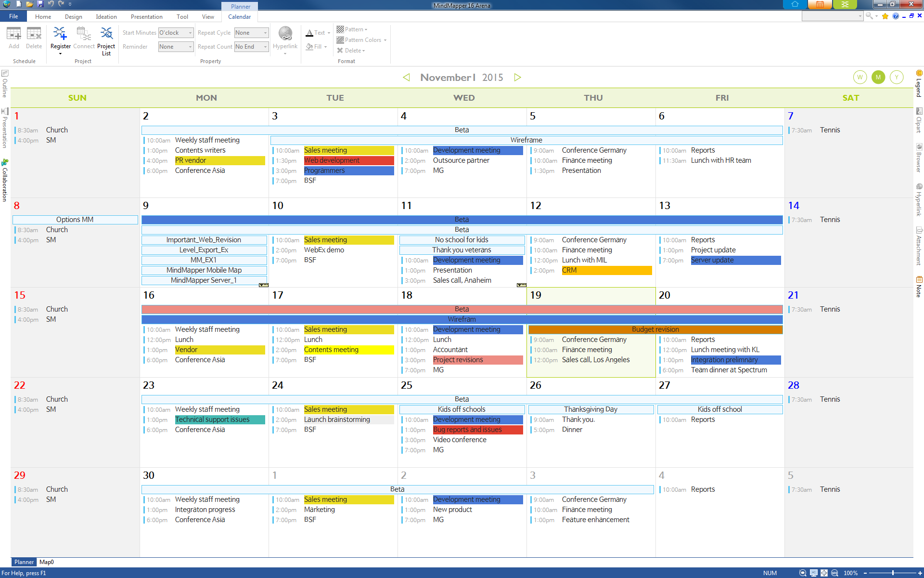This screenshot has width=924, height=578.
Task: Select the red Web development event
Action: pos(349,160)
